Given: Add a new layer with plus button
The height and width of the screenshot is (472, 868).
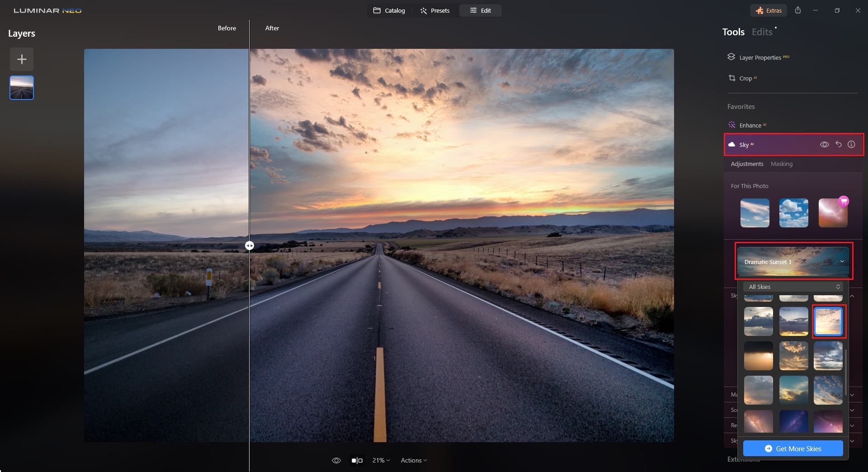Looking at the screenshot, I should (22, 59).
